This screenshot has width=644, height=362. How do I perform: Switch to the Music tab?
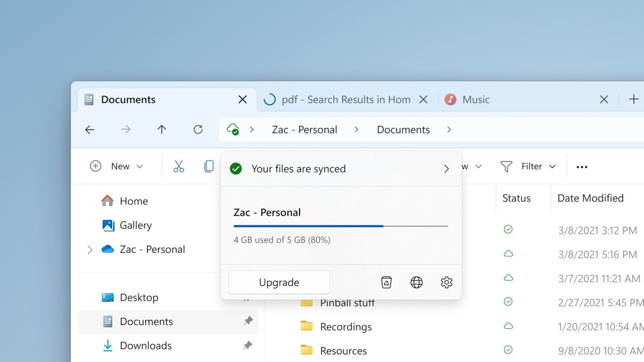pos(477,99)
